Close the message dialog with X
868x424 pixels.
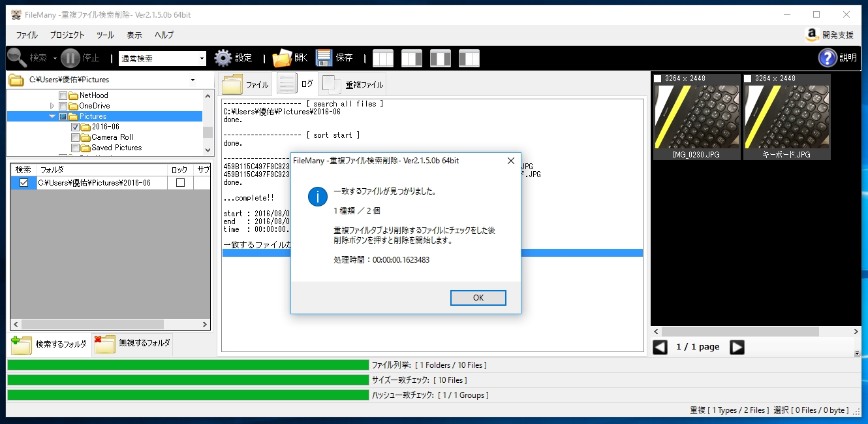510,161
